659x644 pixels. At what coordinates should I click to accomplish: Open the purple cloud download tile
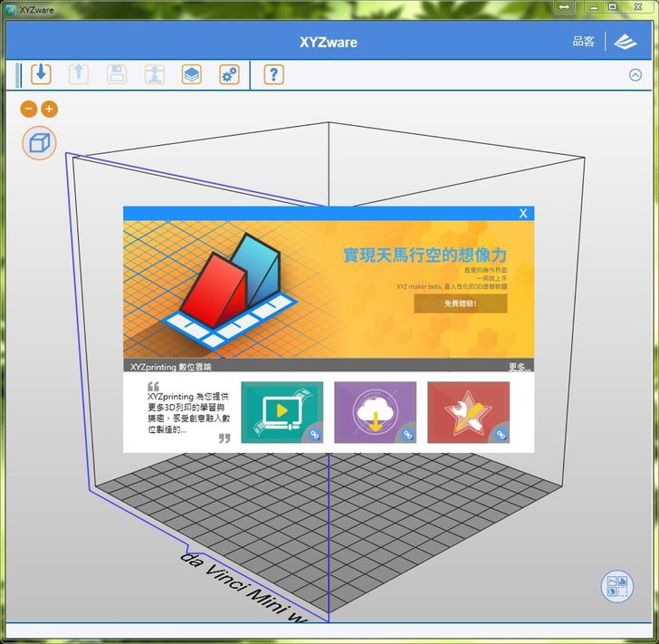click(375, 412)
